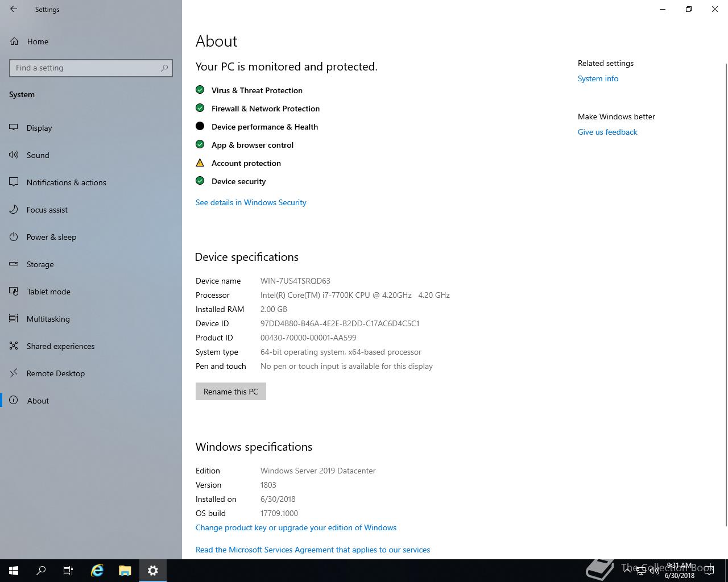This screenshot has width=728, height=582.
Task: Close the Settings window
Action: pos(715,9)
